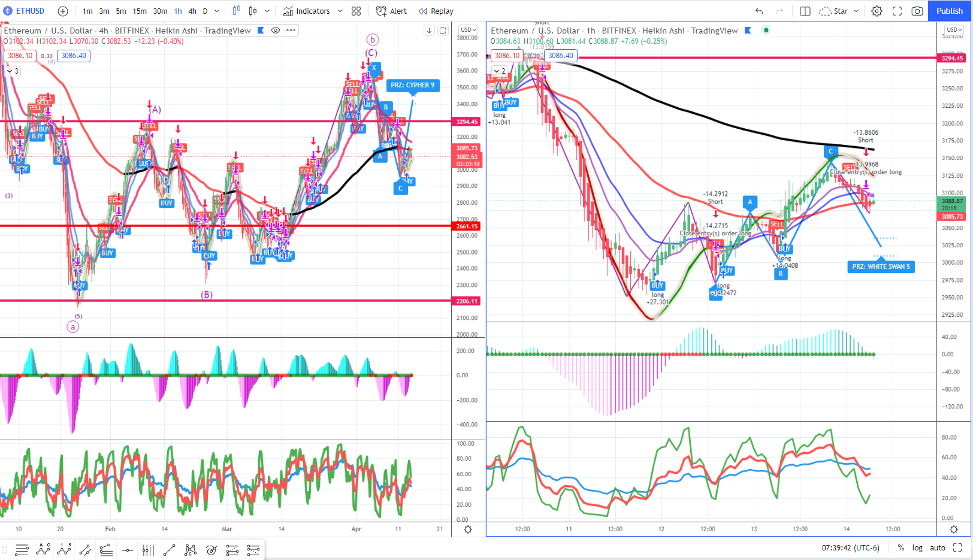Open chart settings gear in top toolbar
This screenshot has width=973, height=560.
click(x=877, y=11)
